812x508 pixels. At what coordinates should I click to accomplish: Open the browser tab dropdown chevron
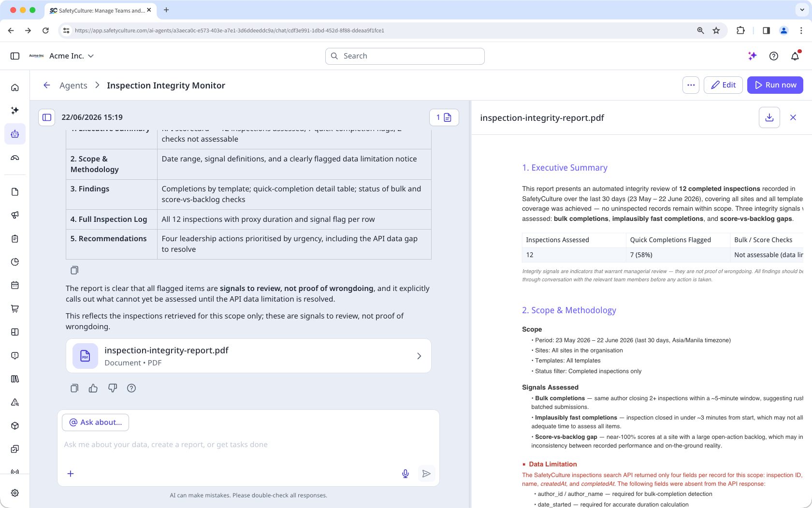click(802, 10)
